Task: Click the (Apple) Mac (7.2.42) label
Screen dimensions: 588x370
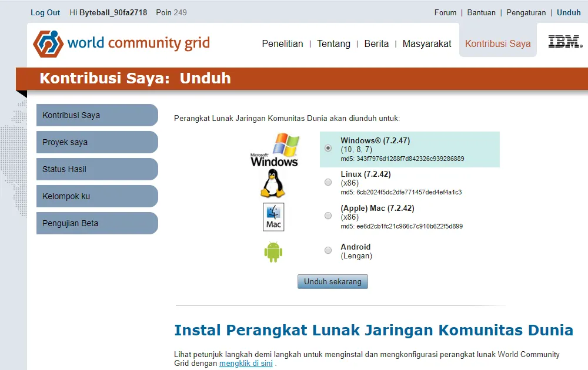Action: tap(377, 208)
